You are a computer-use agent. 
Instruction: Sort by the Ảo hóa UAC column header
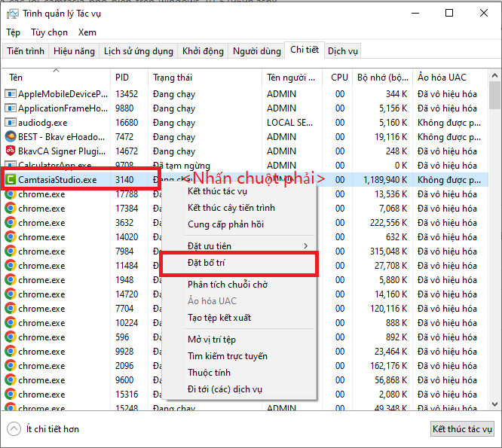[451, 78]
